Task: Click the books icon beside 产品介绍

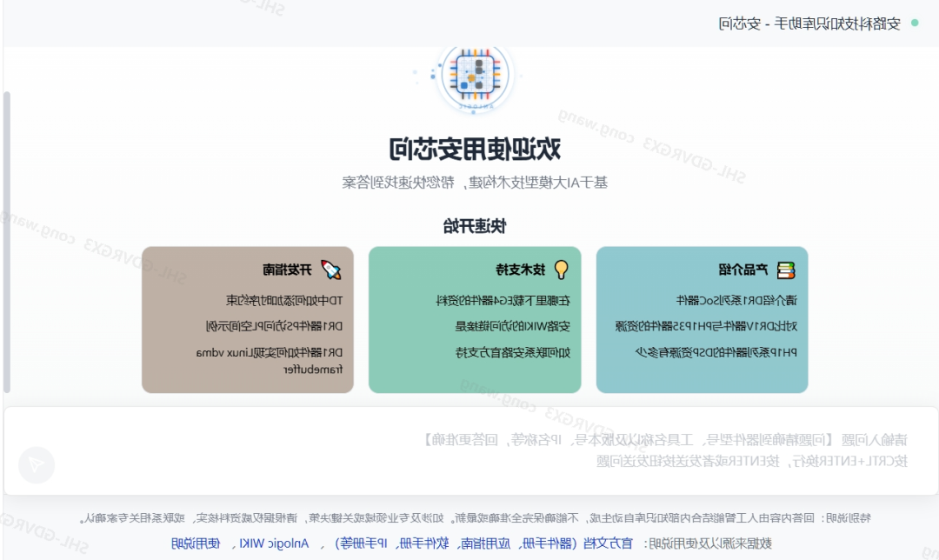Action: pos(786,270)
